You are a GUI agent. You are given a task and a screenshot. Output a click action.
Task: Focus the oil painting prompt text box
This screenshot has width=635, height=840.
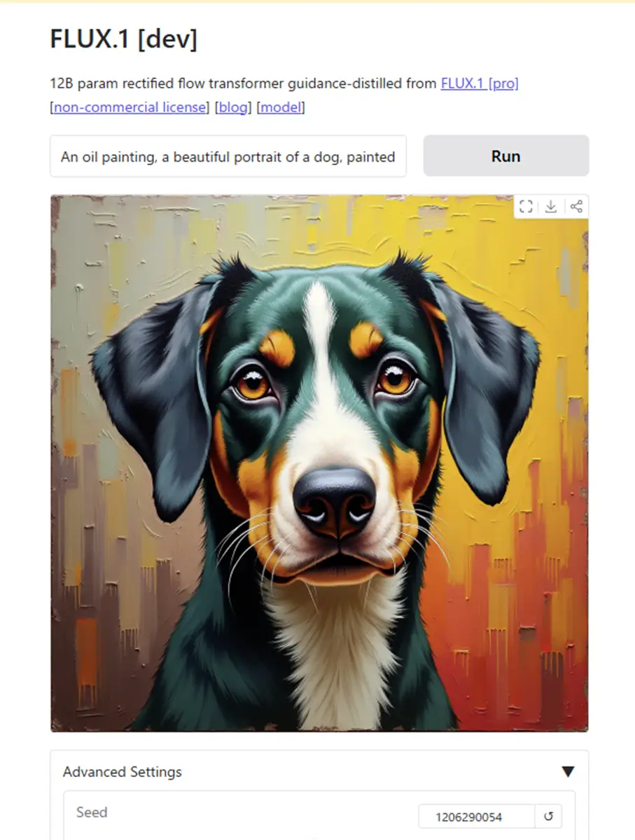228,156
